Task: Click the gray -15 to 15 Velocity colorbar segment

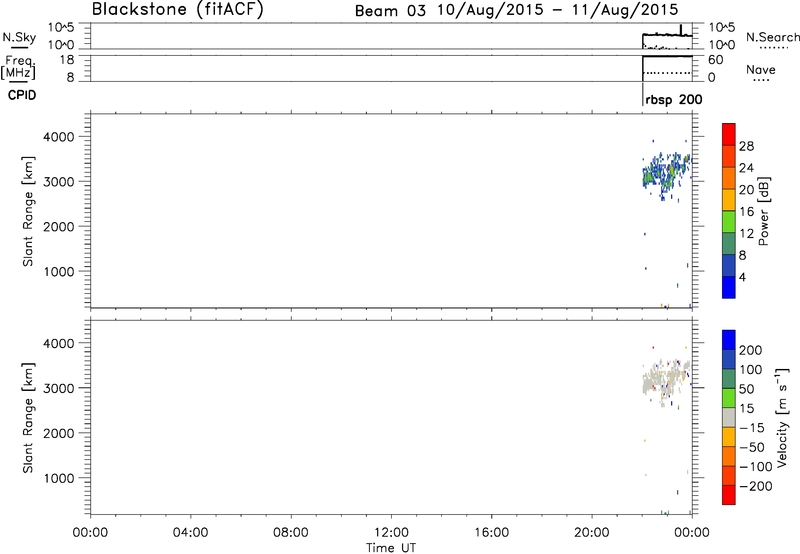Action: pyautogui.click(x=729, y=417)
